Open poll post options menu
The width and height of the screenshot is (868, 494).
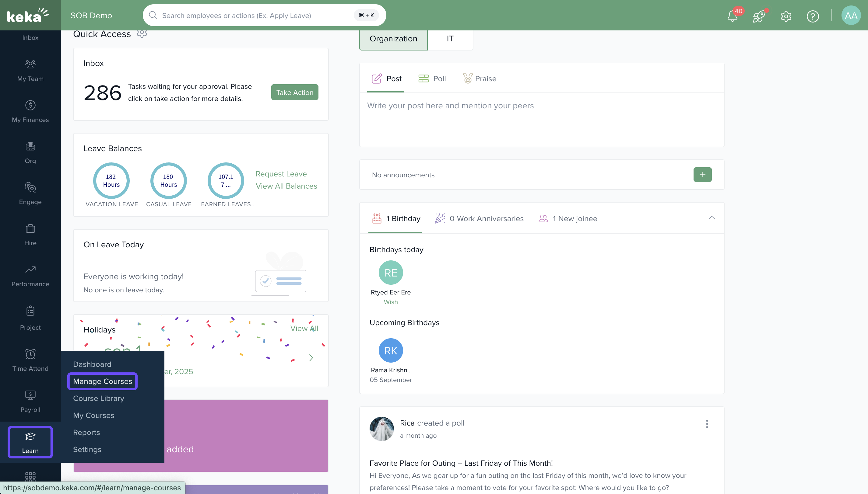707,424
